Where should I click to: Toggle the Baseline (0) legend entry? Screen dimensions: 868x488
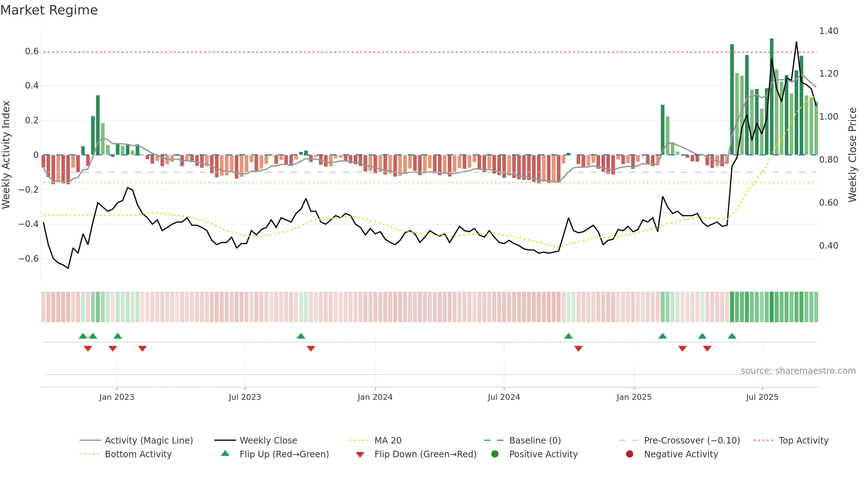click(522, 440)
